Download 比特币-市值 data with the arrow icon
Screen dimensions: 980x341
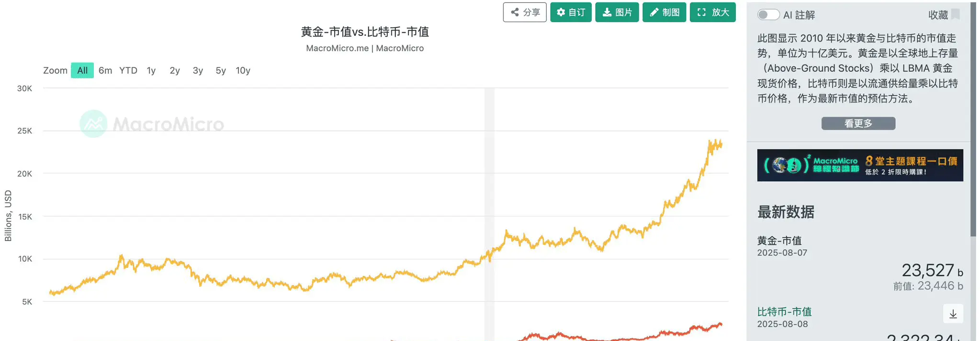953,314
